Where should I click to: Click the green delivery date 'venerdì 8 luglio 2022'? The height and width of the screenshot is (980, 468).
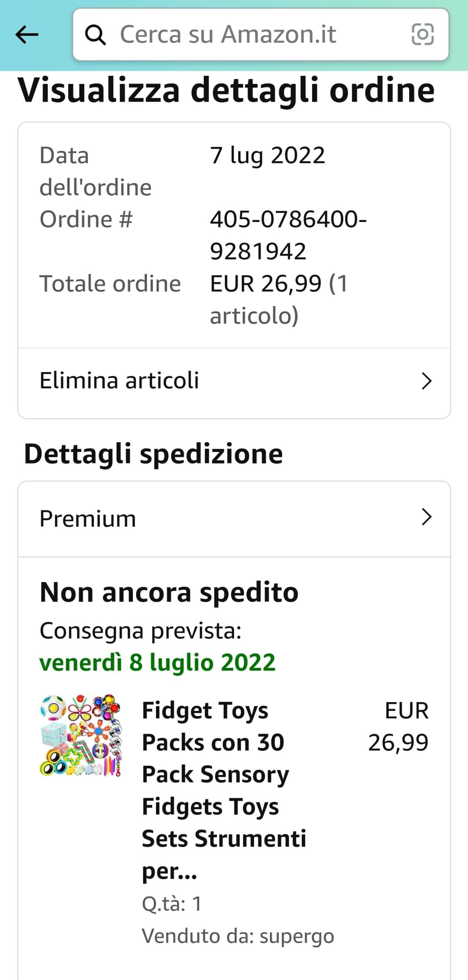tap(157, 662)
